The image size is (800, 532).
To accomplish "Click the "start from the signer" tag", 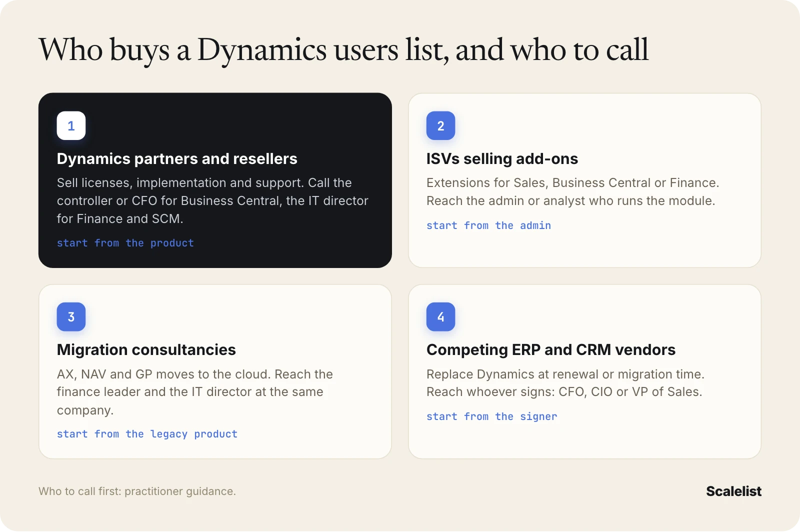I will pos(491,416).
